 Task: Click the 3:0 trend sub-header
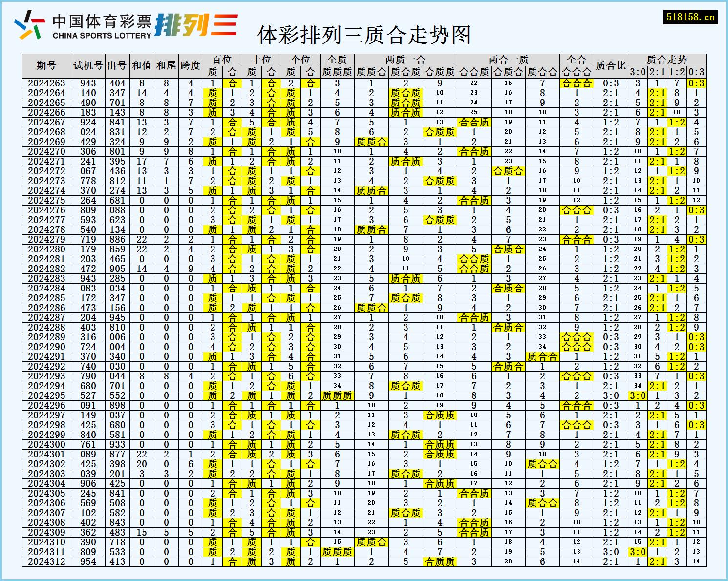(x=638, y=72)
